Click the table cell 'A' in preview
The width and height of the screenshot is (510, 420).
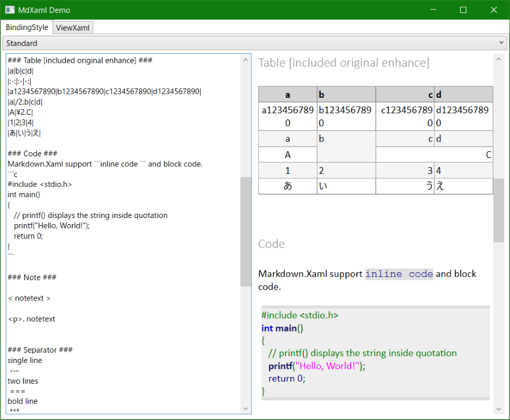pyautogui.click(x=287, y=155)
